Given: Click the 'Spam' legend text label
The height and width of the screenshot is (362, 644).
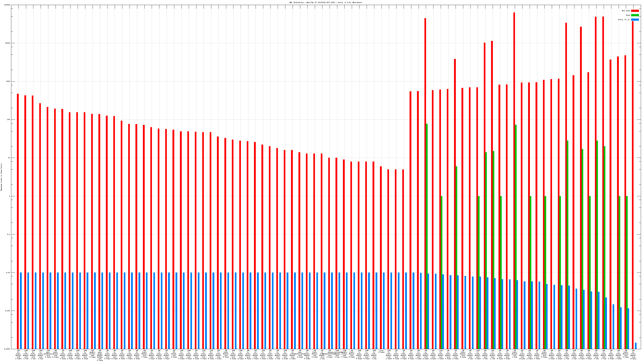Looking at the screenshot, I should pos(628,15).
